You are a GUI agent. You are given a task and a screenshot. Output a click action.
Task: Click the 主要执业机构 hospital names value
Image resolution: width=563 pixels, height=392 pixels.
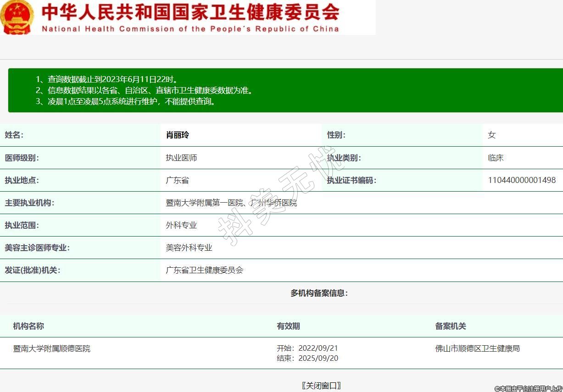coord(231,203)
